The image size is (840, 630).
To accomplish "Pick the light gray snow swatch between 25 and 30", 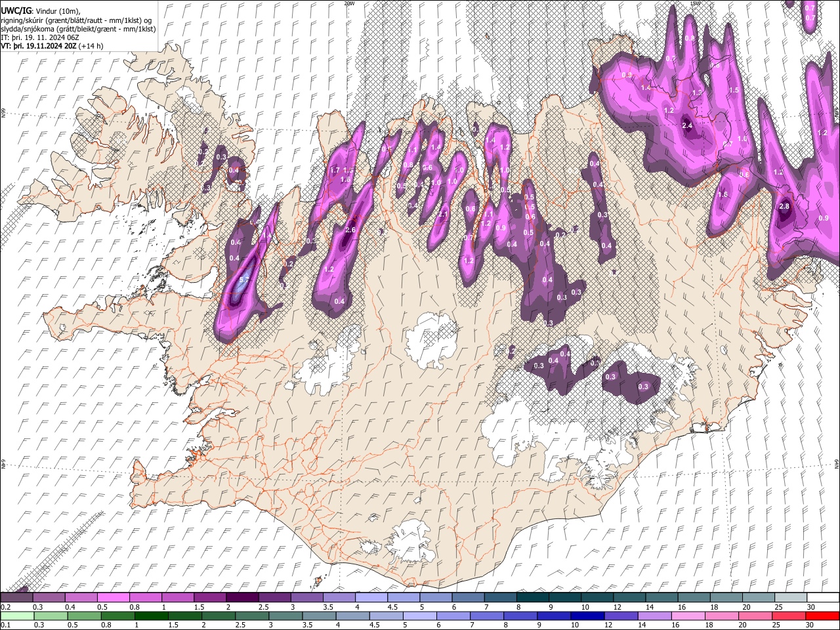I will tap(790, 597).
